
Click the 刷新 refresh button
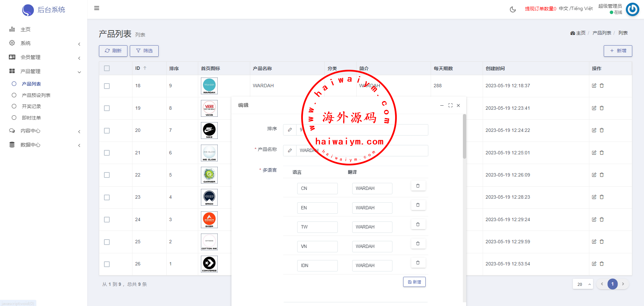point(113,51)
